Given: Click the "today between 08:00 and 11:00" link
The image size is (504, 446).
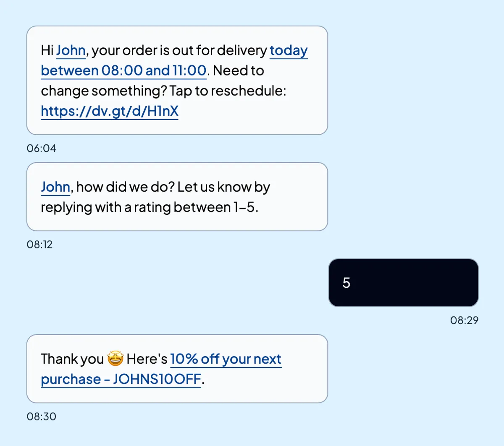Looking at the screenshot, I should (124, 70).
